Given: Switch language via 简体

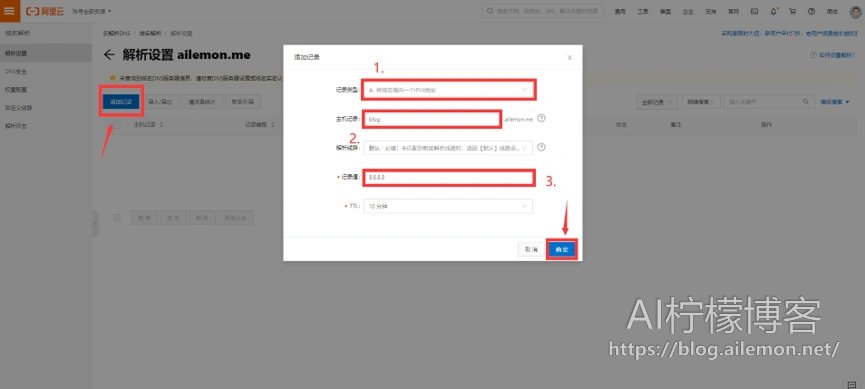Looking at the screenshot, I should 832,12.
